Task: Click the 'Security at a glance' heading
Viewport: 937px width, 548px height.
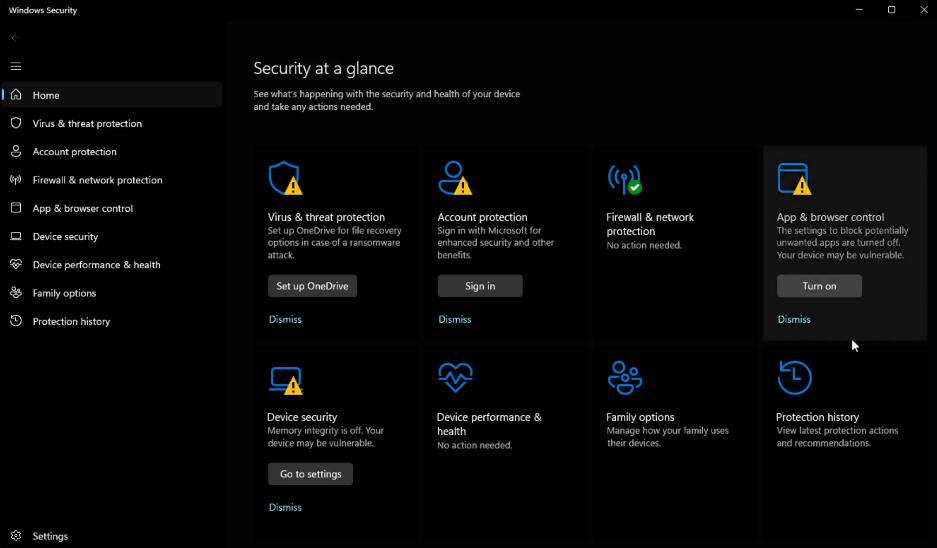Action: (x=323, y=68)
